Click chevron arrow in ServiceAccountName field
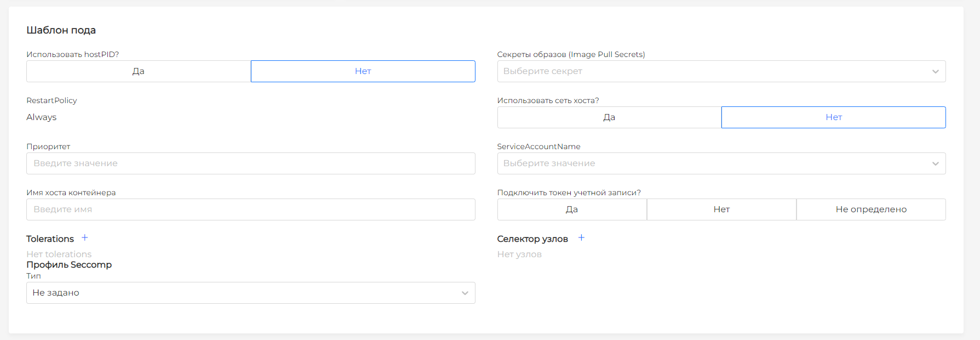The width and height of the screenshot is (980, 340). (935, 163)
